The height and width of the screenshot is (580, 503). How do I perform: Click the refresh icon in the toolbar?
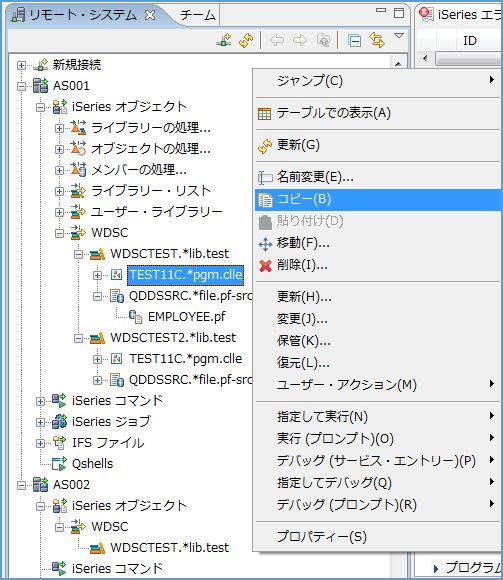[x=246, y=40]
